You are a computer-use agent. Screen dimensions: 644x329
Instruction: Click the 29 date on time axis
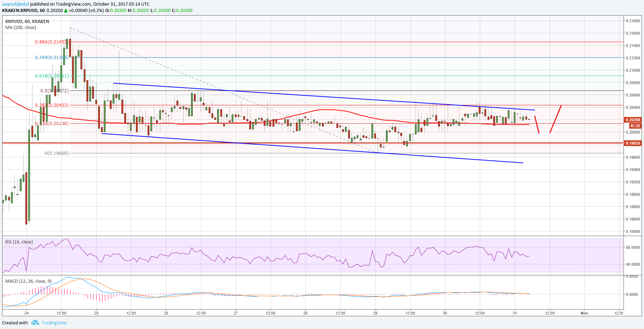click(375, 313)
